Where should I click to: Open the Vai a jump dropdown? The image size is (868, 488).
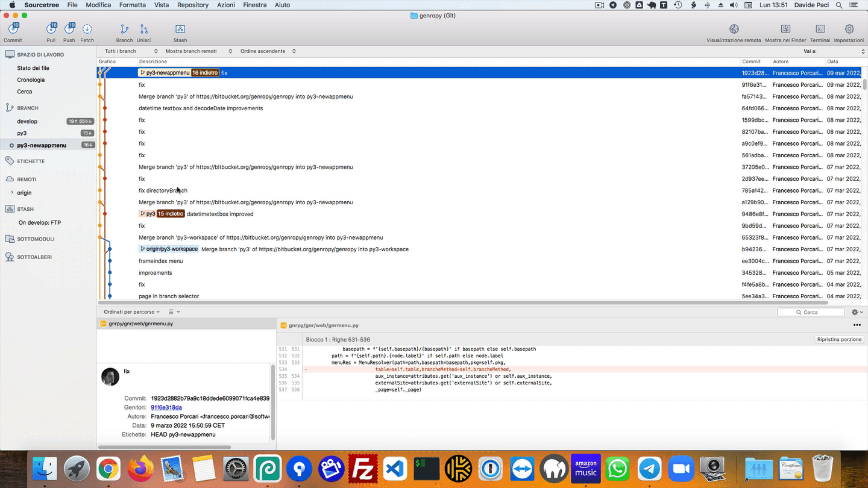843,51
